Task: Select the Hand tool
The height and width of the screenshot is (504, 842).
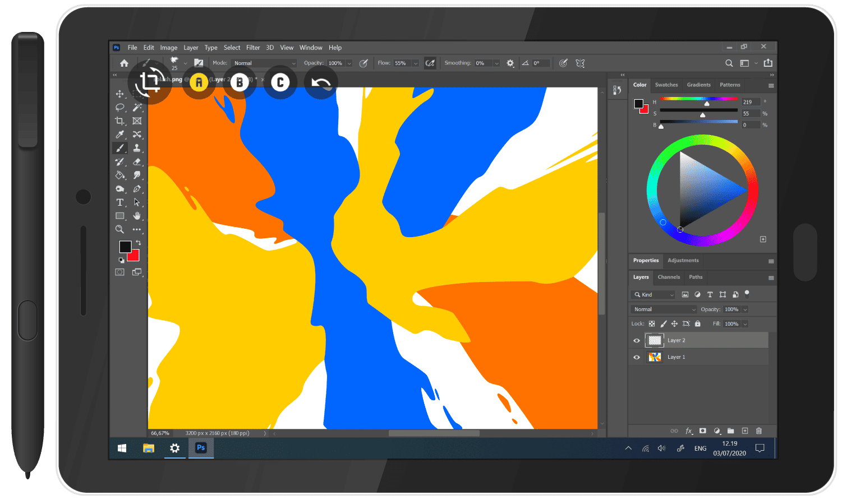Action: click(x=137, y=215)
